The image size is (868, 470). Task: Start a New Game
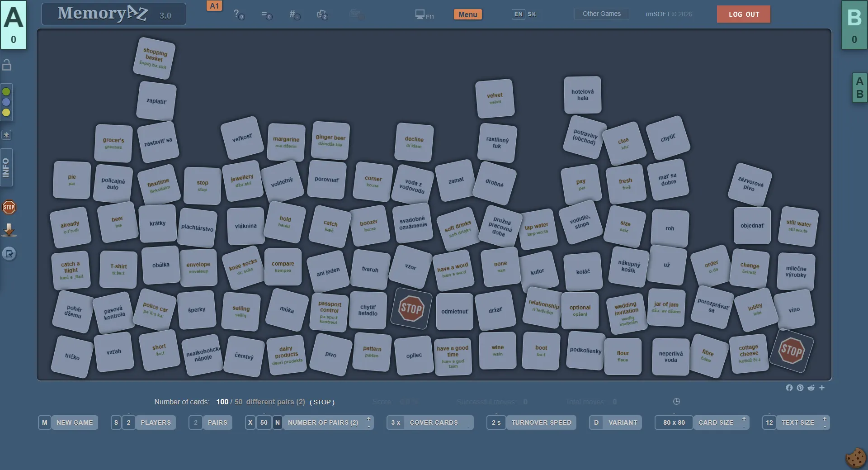(x=74, y=423)
